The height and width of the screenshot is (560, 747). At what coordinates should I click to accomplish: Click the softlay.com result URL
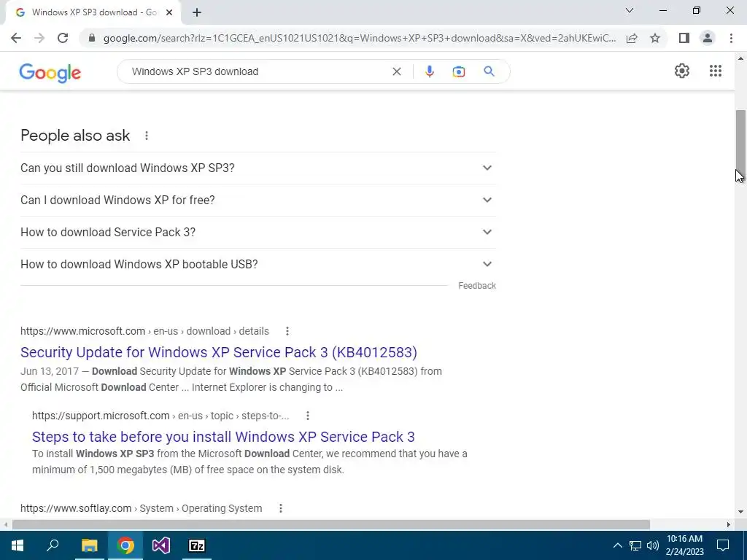(x=141, y=508)
